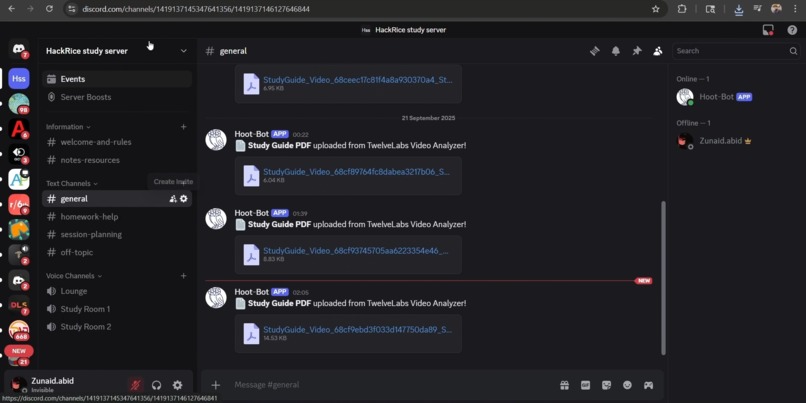Expand HackRice study server dropdown menu
Image resolution: width=806 pixels, height=403 pixels.
click(184, 51)
